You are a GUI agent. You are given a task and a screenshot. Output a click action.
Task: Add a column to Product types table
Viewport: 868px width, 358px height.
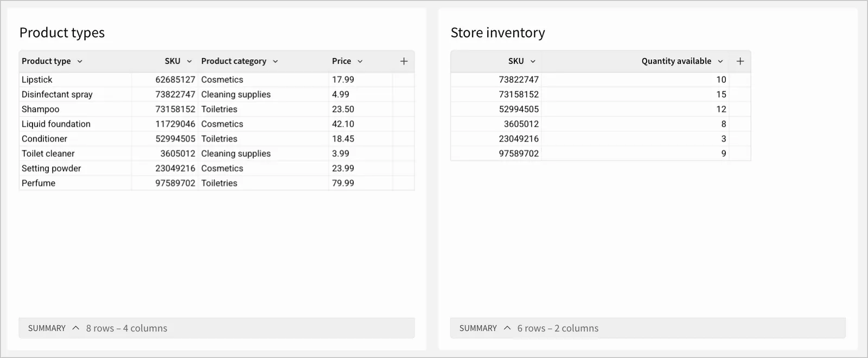[x=404, y=61]
